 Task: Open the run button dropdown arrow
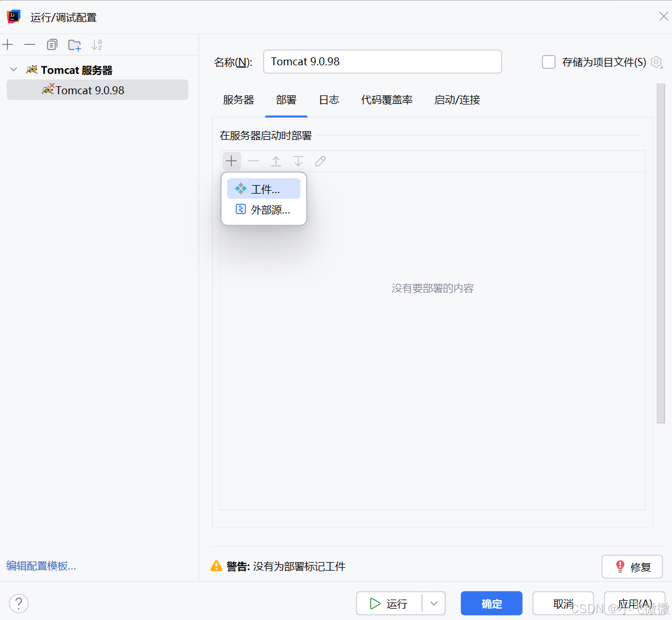coord(434,604)
